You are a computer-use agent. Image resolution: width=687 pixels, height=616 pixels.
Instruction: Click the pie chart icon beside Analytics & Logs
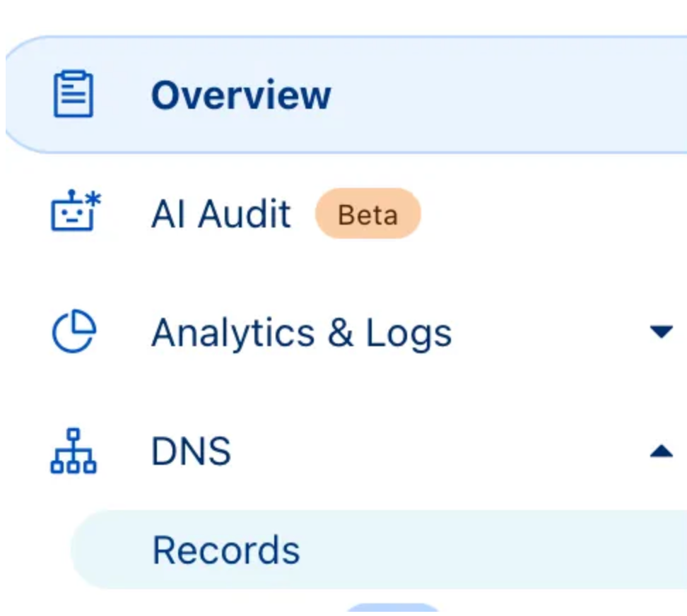pyautogui.click(x=74, y=332)
